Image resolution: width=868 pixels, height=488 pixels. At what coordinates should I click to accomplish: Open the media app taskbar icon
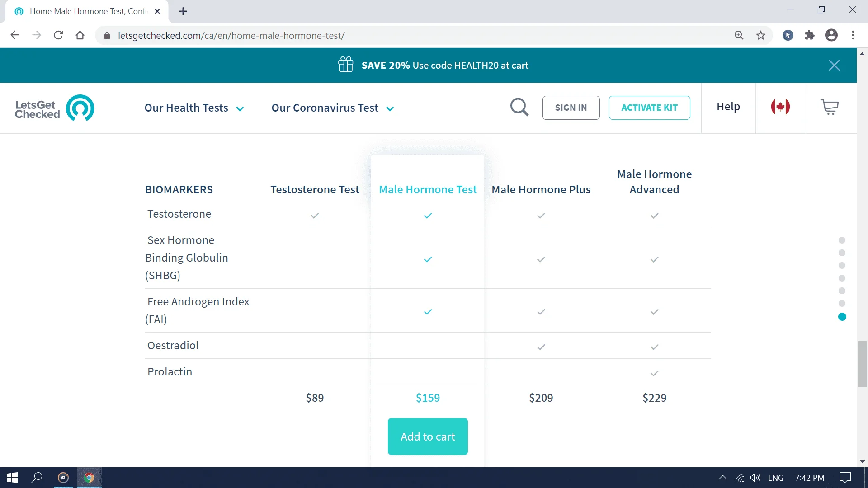point(63,478)
